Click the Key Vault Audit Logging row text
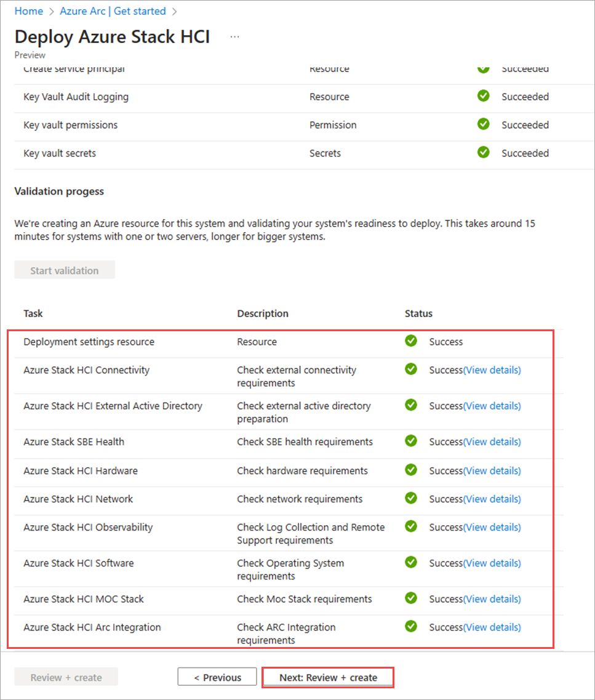 tap(76, 97)
